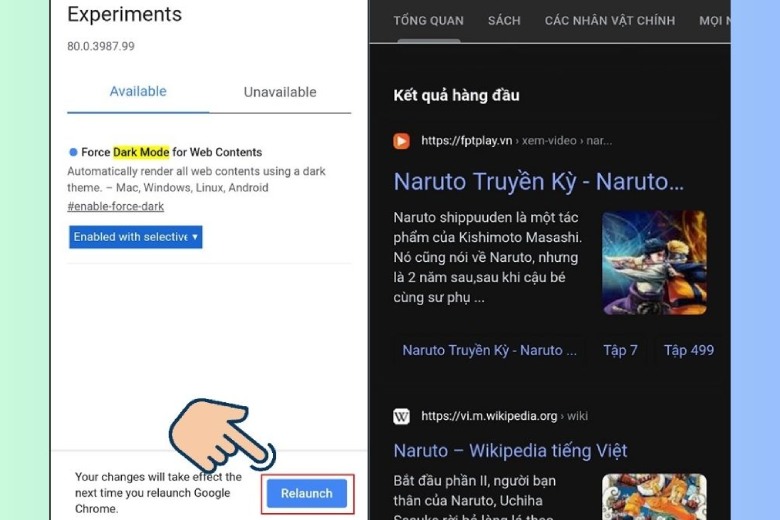The image size is (780, 520).
Task: Switch to the Unavailable tab
Action: [280, 92]
